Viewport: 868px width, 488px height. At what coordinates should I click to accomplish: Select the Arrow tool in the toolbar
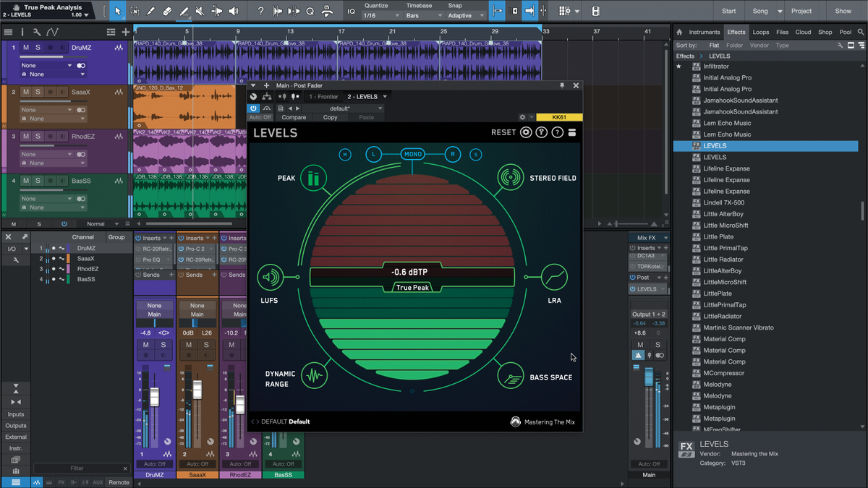(x=118, y=11)
